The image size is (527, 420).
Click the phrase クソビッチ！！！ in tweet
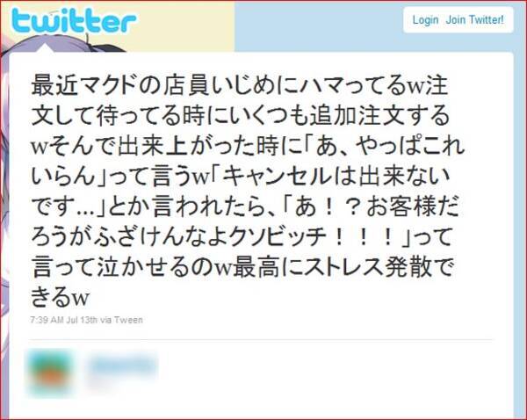pyautogui.click(x=312, y=237)
